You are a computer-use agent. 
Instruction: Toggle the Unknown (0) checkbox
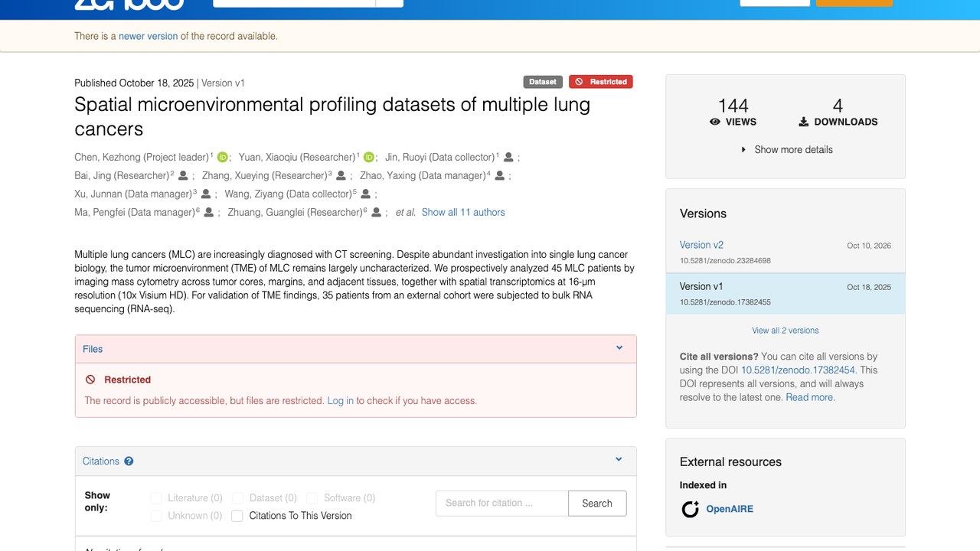click(156, 516)
